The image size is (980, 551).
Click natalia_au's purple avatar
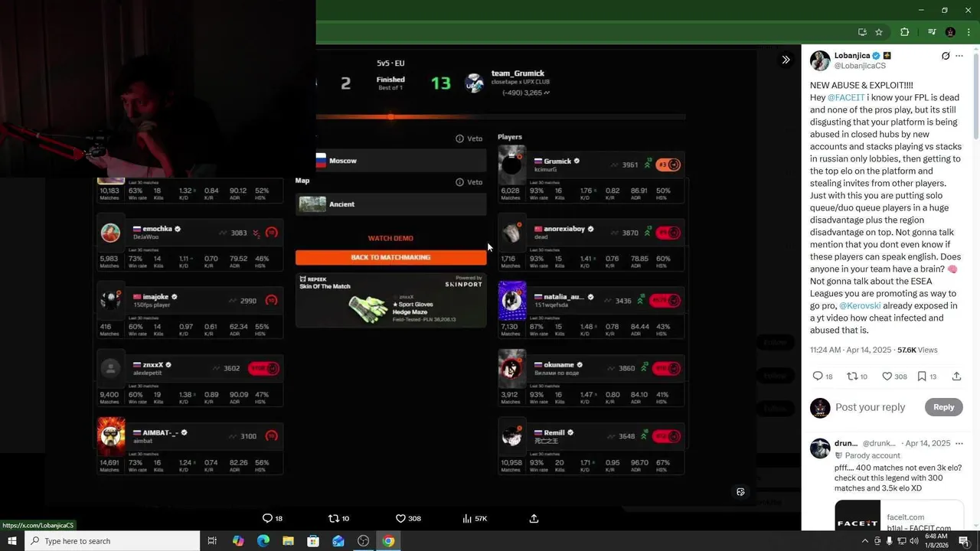(512, 300)
